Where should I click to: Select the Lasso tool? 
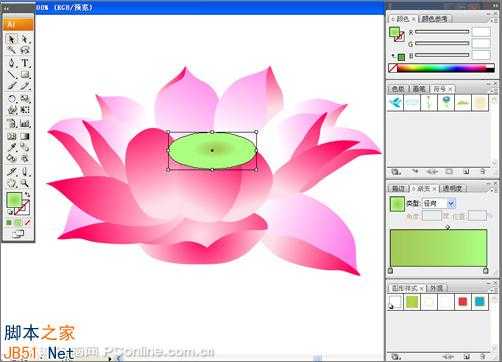[25, 50]
